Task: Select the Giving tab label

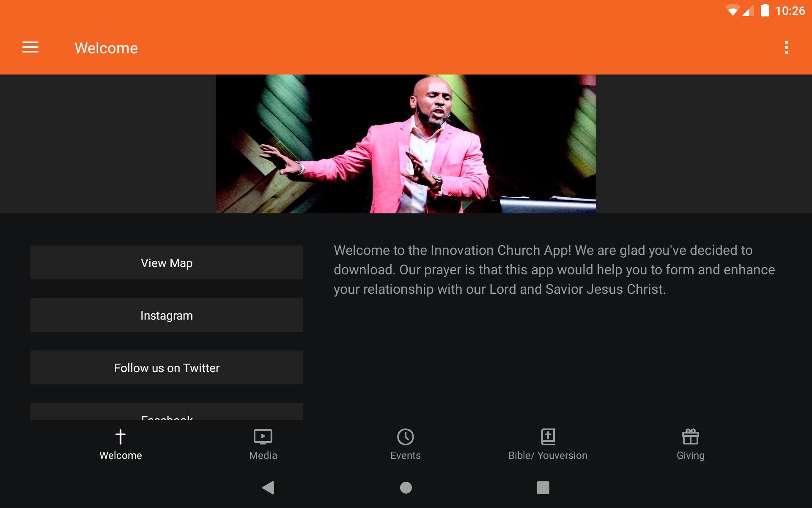Action: (690, 456)
